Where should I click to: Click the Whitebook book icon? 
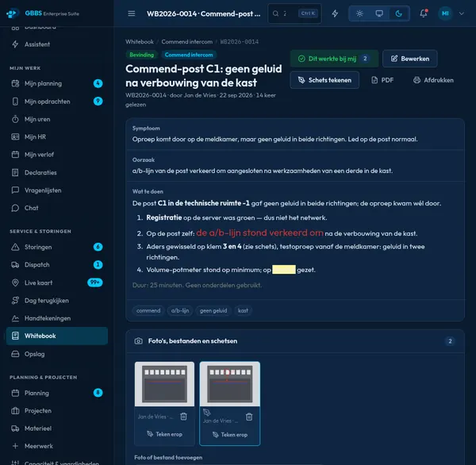[15, 336]
